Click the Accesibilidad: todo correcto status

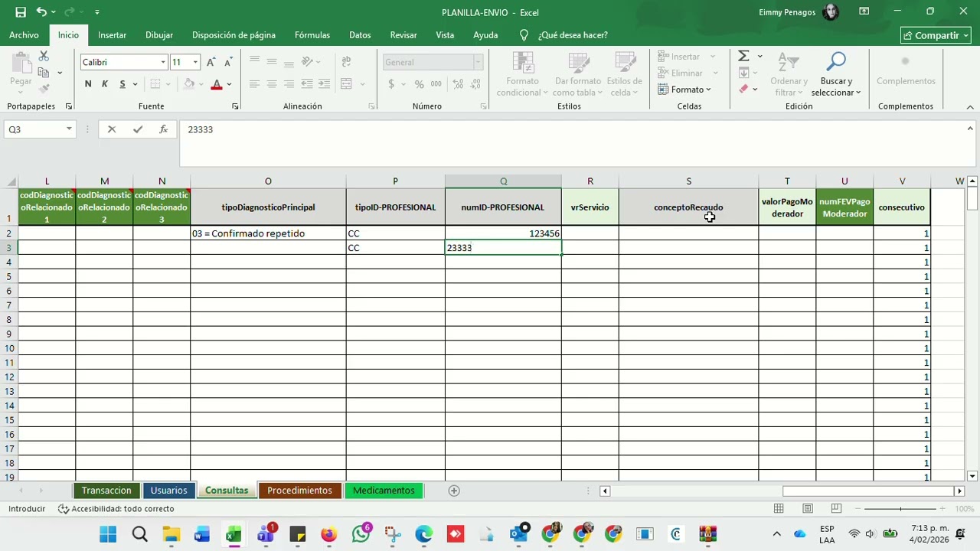click(x=116, y=509)
